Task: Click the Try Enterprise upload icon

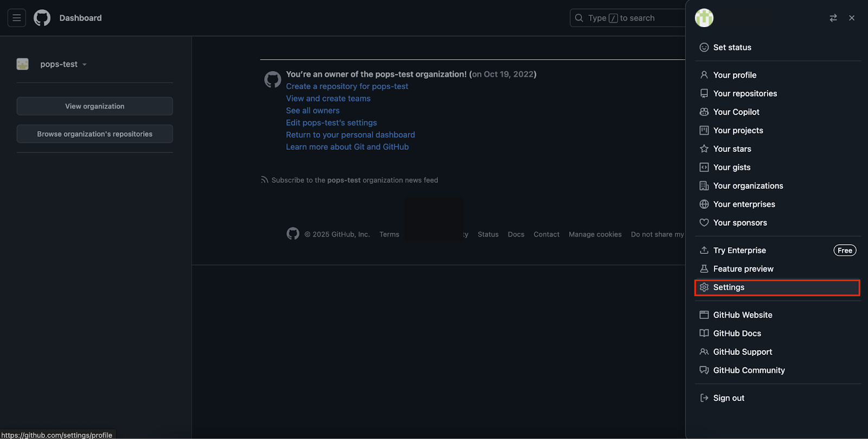Action: click(704, 250)
